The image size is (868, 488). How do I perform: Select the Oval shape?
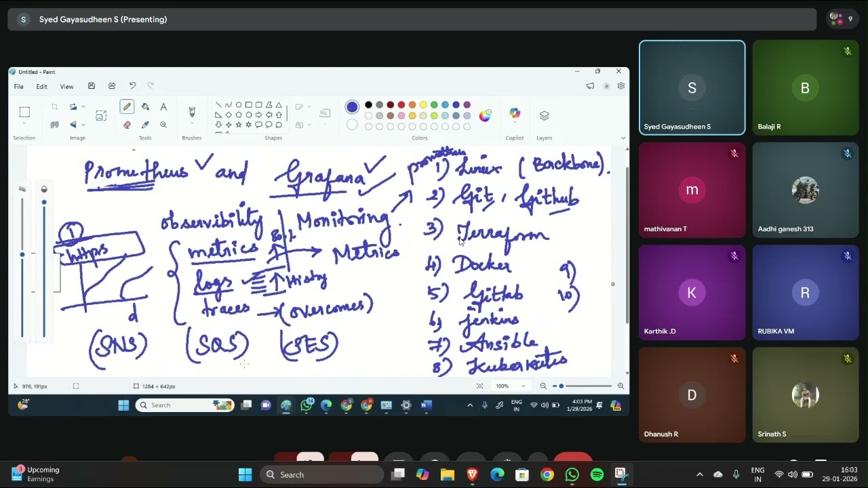(239, 105)
